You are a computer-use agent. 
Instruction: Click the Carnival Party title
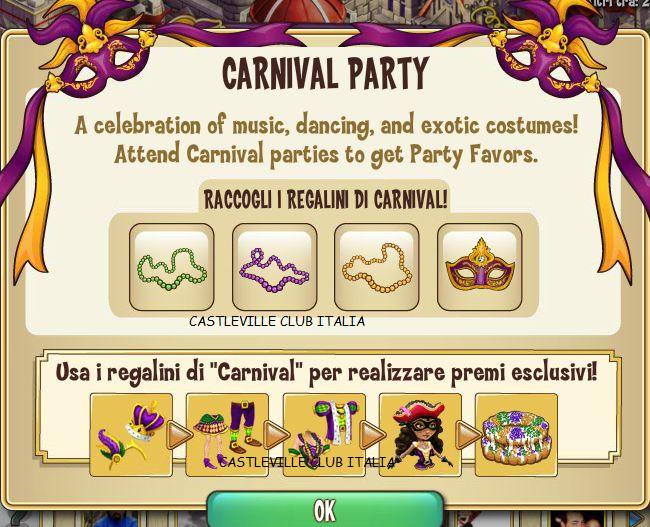point(325,74)
